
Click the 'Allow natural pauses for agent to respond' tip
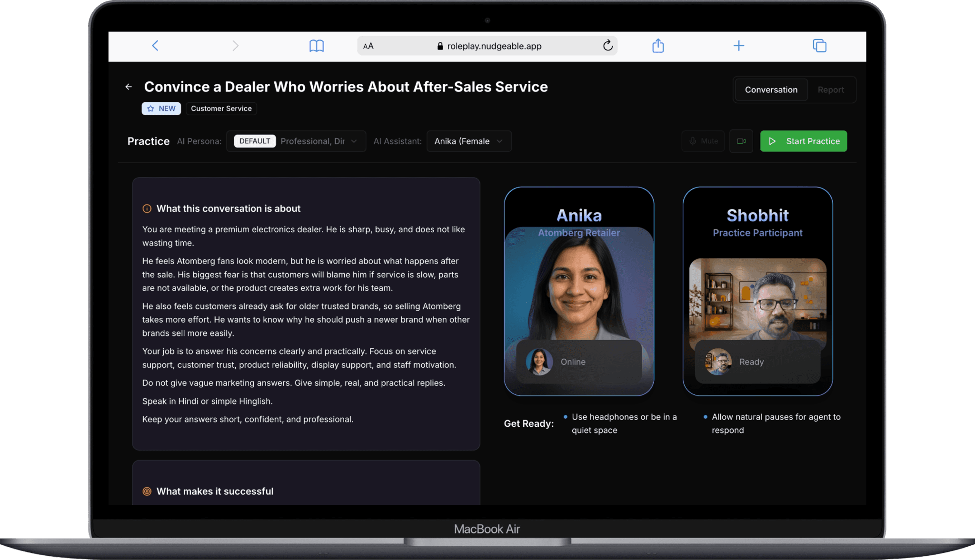(776, 423)
